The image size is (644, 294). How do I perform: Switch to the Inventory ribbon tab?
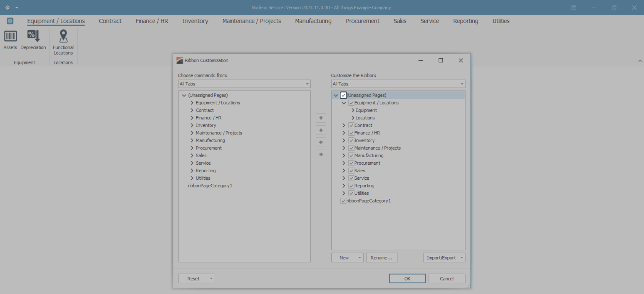point(195,21)
